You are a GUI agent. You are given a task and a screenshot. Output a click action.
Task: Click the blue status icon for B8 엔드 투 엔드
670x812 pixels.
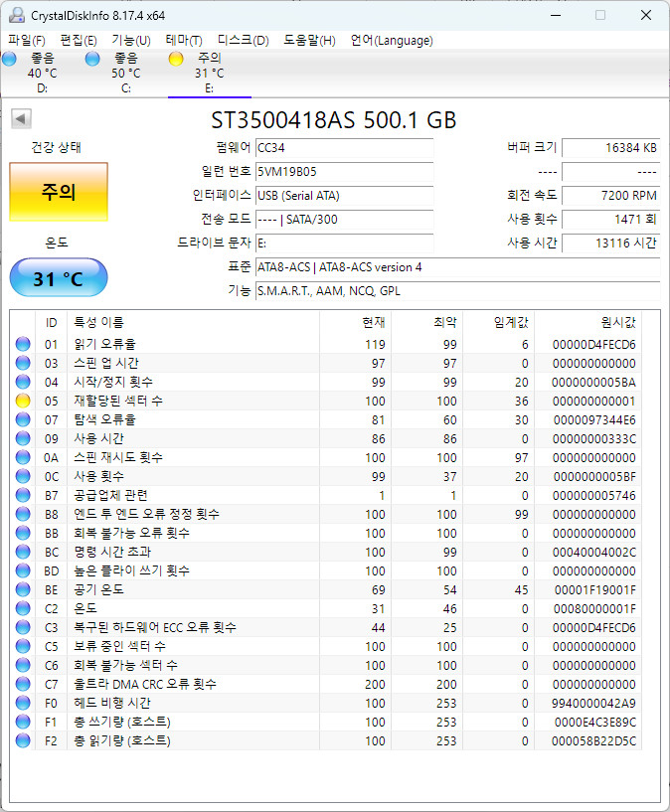pos(23,514)
